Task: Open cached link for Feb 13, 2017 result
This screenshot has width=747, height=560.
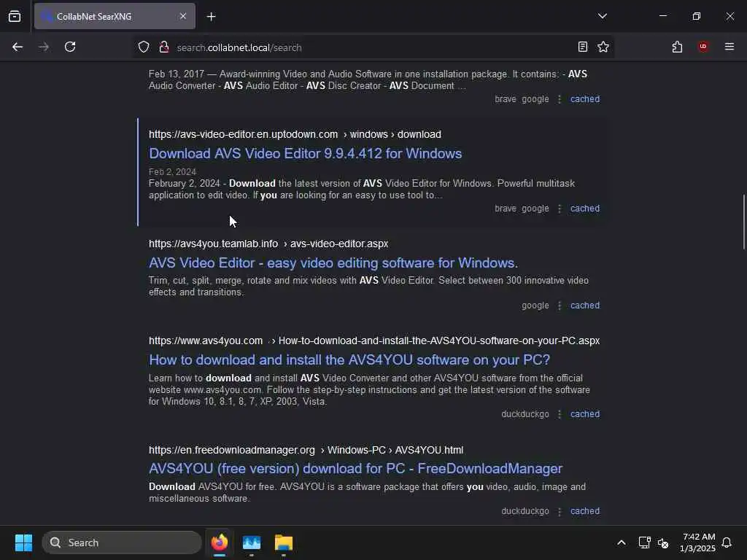Action: 585,99
